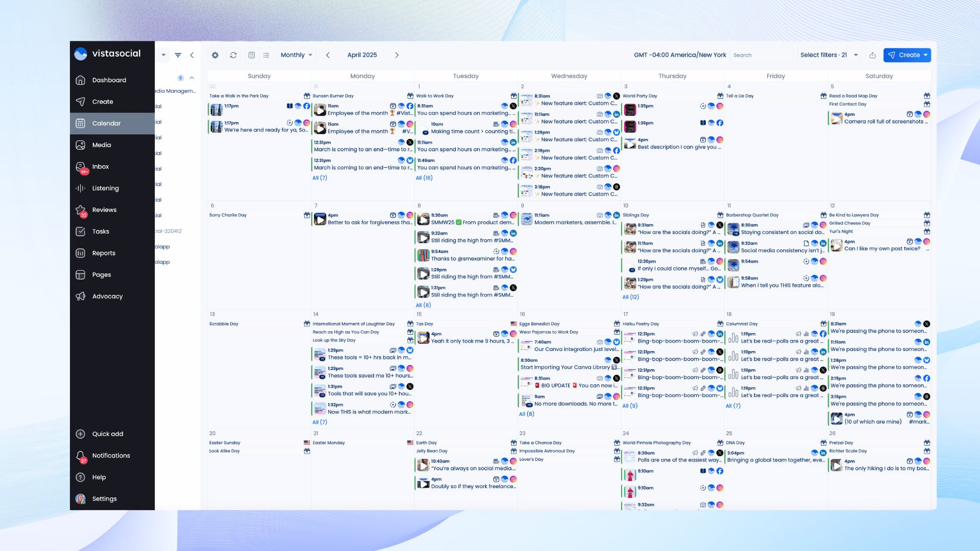Viewport: 980px width, 551px height.
Task: Click Quick add plus icon
Action: pos(81,434)
